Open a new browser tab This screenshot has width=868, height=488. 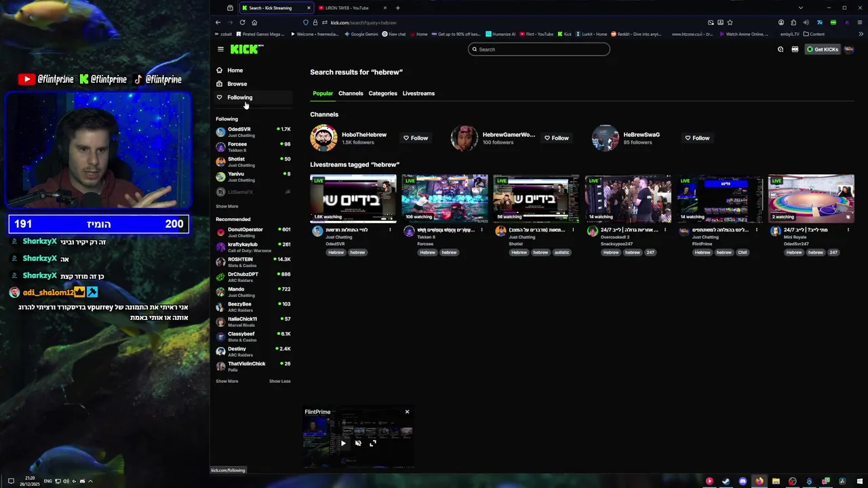[397, 8]
